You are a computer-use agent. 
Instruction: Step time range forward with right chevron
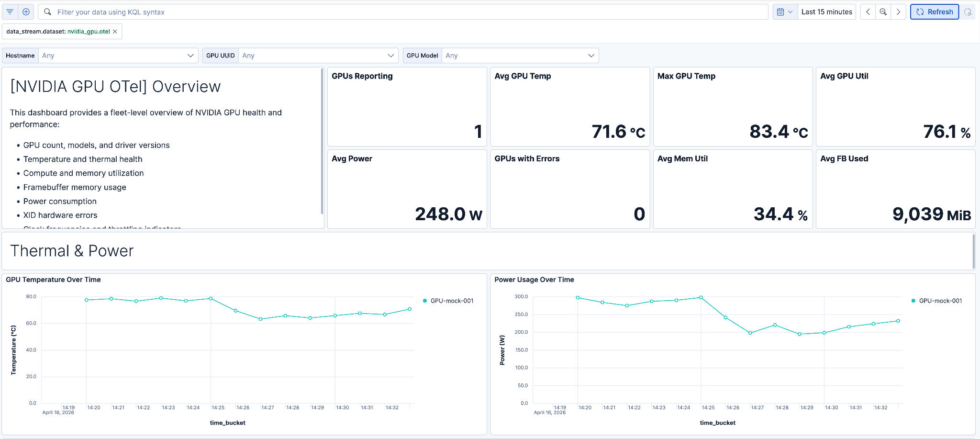pyautogui.click(x=899, y=12)
